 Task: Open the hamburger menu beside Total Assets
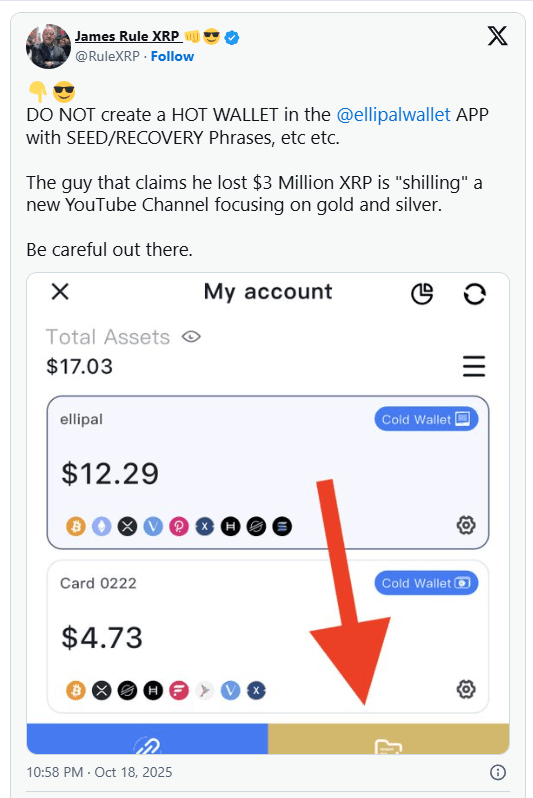[474, 366]
